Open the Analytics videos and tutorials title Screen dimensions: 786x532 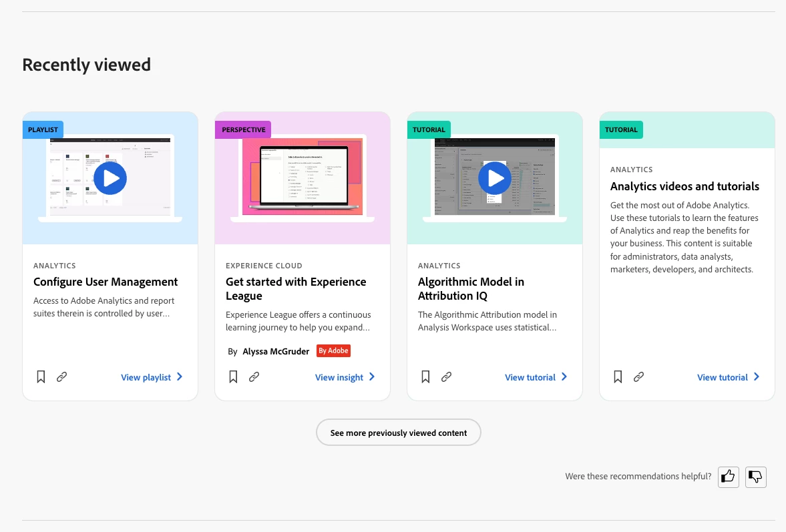[684, 186]
